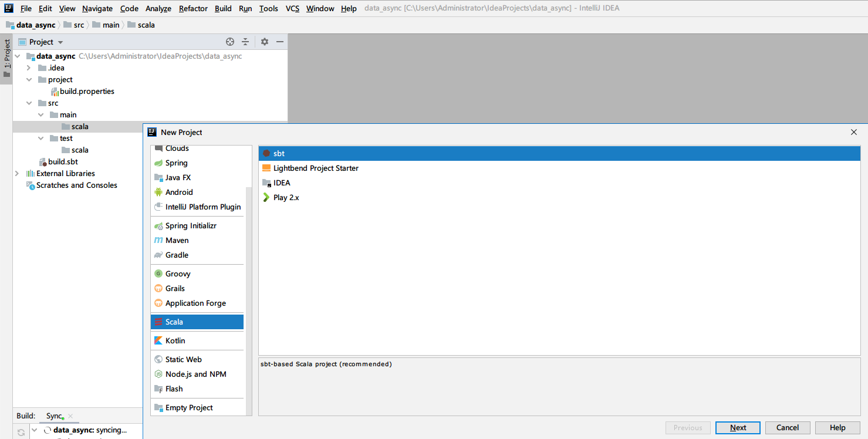Screen dimensions: 868x439
Task: Collapse all in Project panel toolbar
Action: tap(245, 42)
